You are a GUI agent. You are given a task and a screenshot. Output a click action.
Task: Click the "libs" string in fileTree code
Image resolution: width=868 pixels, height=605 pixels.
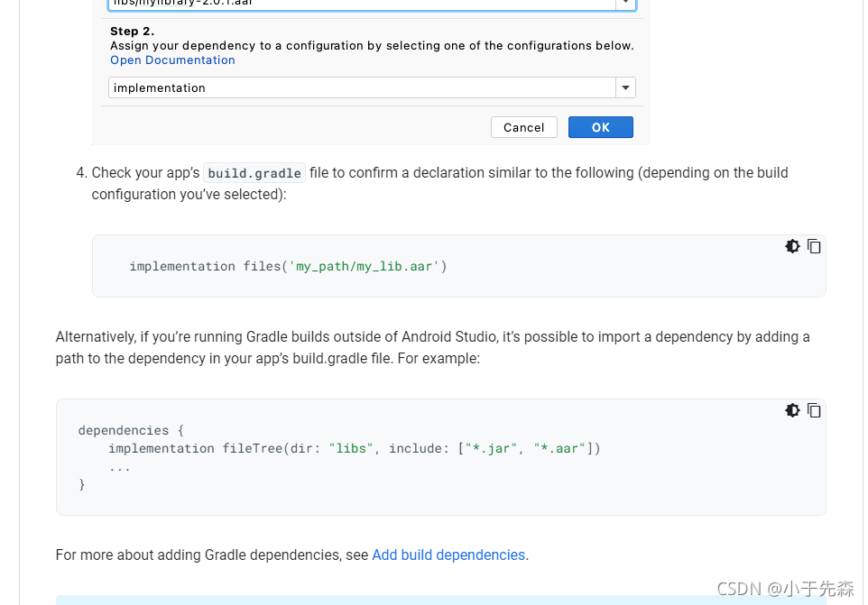[x=351, y=448]
